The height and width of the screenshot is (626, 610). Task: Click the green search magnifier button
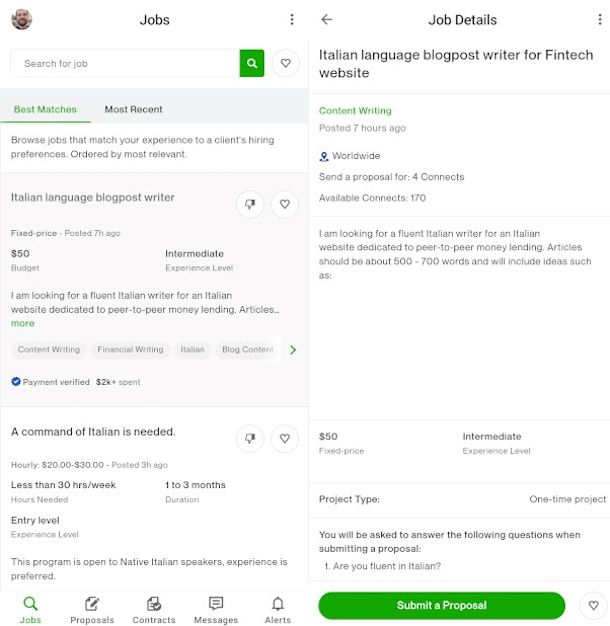coord(252,63)
